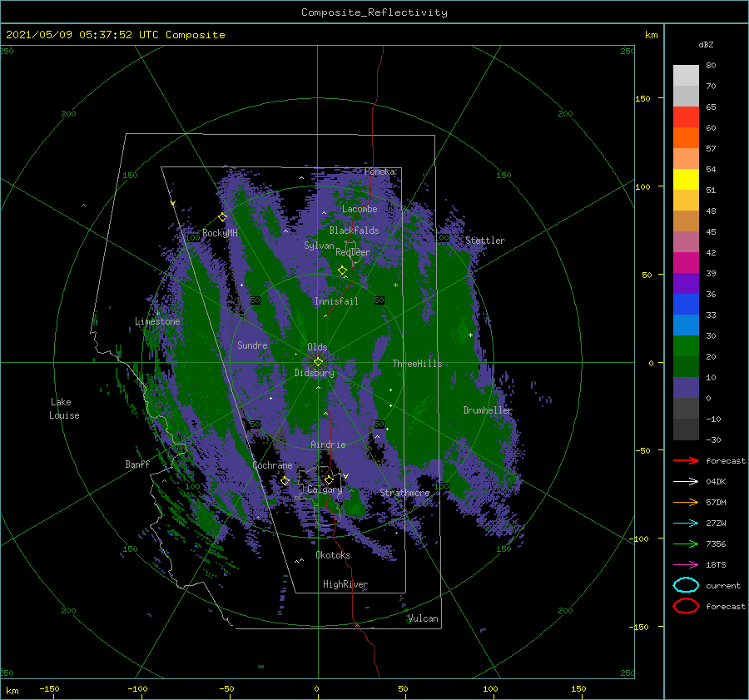Select the Sylvan map label

319,246
